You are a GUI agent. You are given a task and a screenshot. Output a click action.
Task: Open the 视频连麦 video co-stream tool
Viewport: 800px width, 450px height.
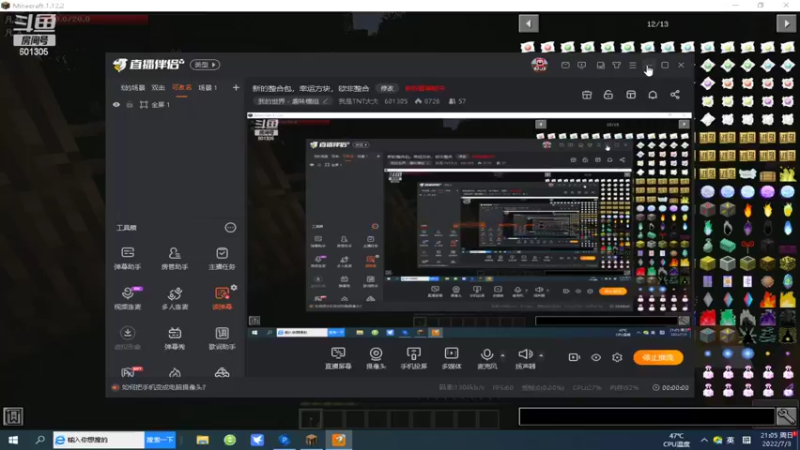coord(128,298)
